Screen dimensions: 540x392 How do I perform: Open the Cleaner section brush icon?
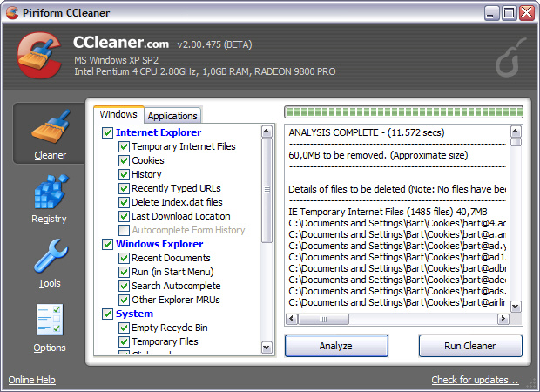tap(51, 126)
